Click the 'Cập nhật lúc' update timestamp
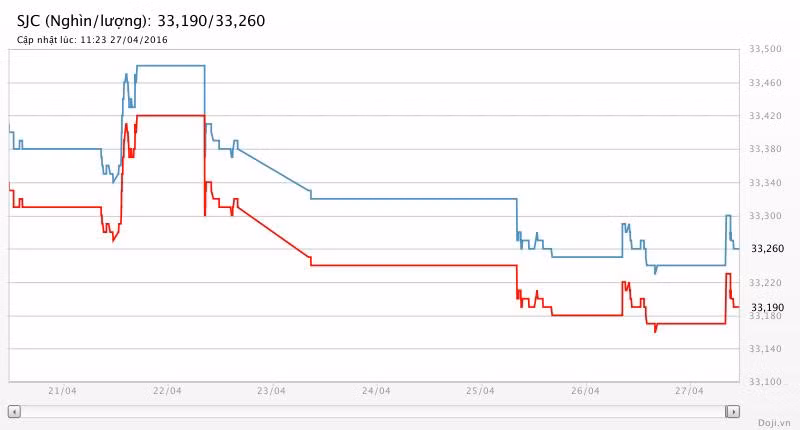800x430 pixels. coord(92,40)
